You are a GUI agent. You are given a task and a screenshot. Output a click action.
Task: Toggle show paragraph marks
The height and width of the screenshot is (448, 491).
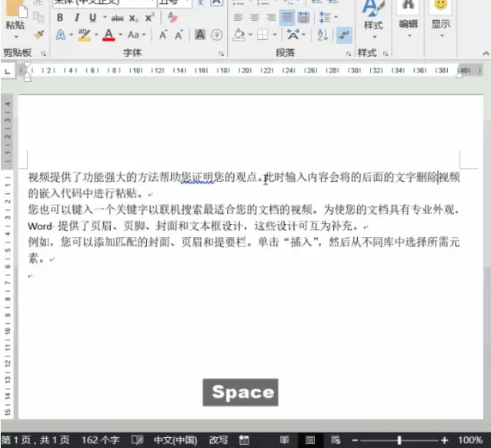(344, 35)
